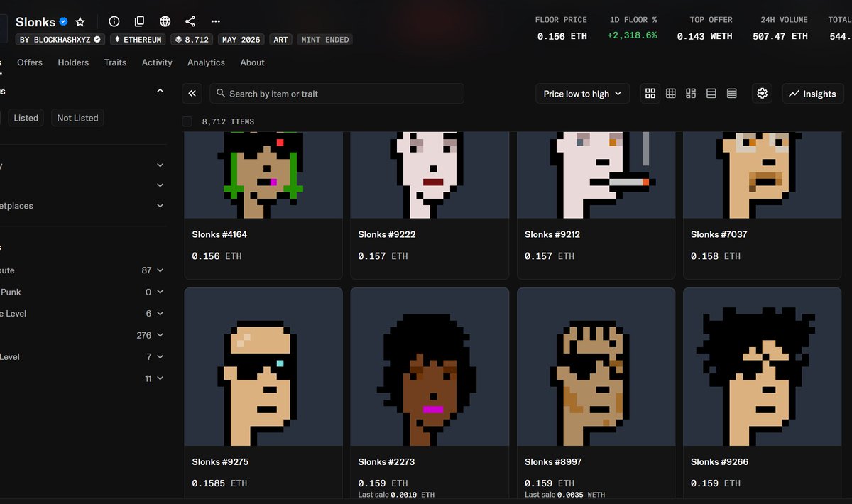Viewport: 852px width, 504px height.
Task: Open the Offers tab
Action: pyautogui.click(x=30, y=62)
